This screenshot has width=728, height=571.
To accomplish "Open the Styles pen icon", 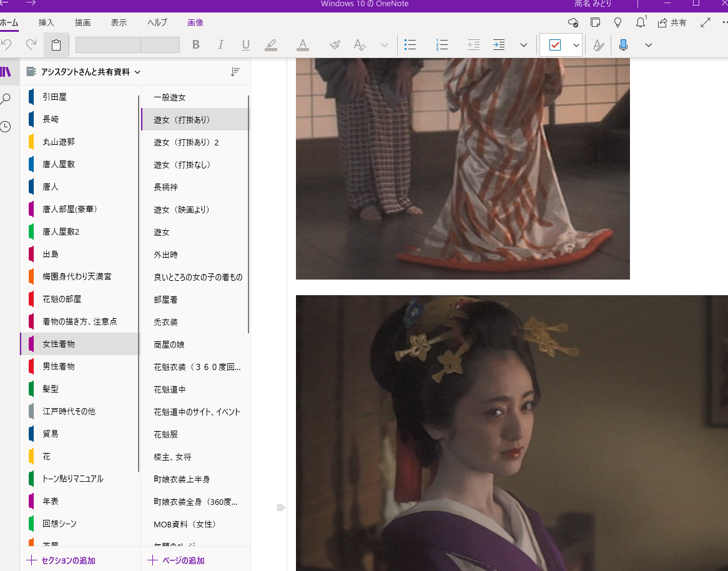I will click(x=599, y=45).
